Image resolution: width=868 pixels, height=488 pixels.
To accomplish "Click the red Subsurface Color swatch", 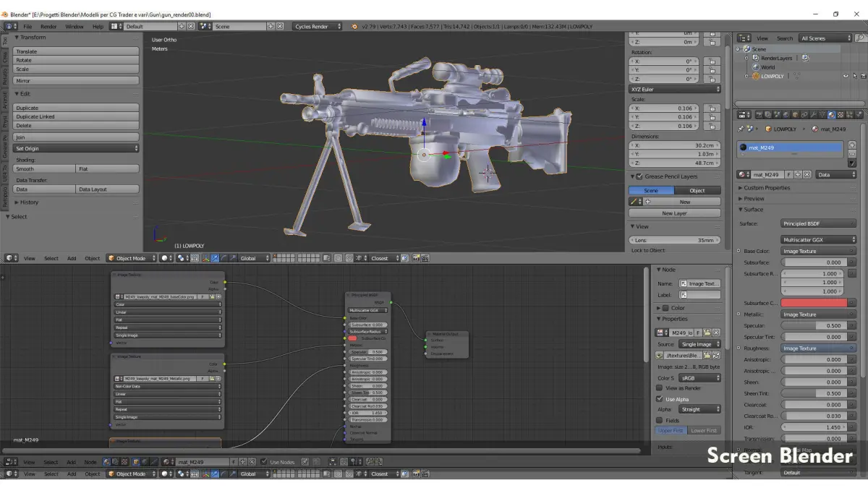I will coord(814,303).
